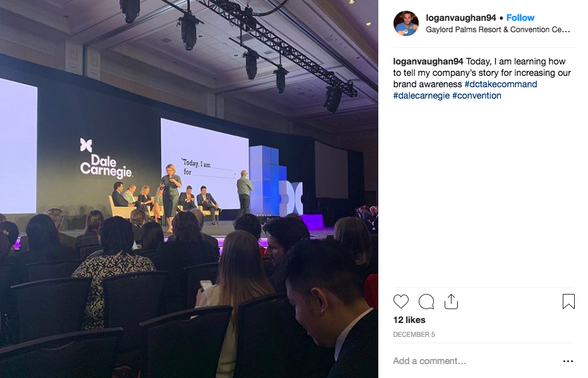
Task: Follow loganvaughan94
Action: tap(520, 18)
